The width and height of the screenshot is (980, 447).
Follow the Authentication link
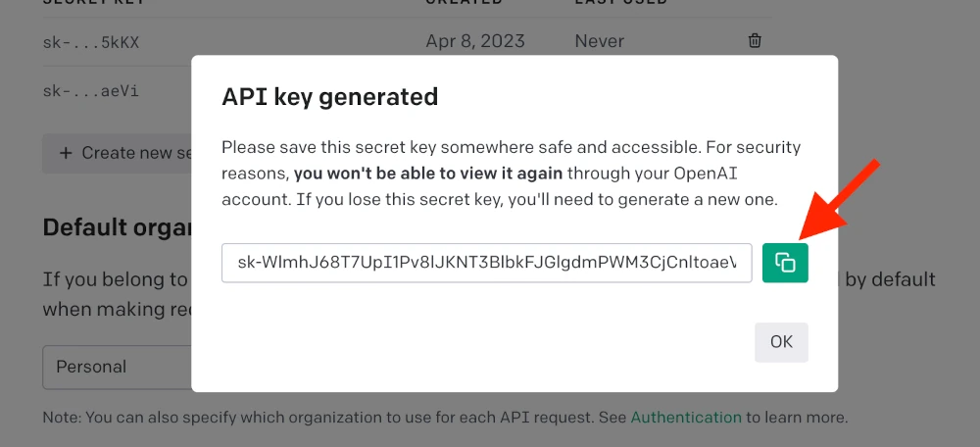(x=686, y=418)
